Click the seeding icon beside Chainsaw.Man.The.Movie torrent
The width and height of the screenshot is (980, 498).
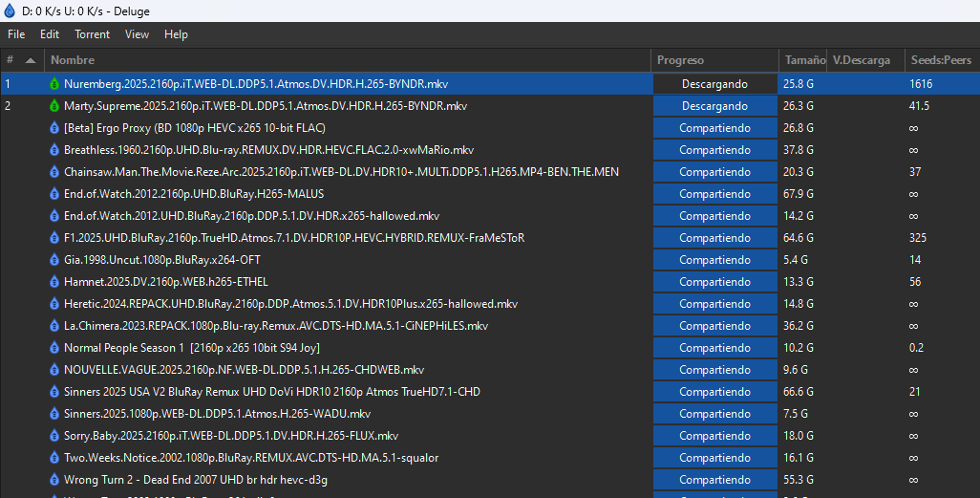pyautogui.click(x=54, y=171)
